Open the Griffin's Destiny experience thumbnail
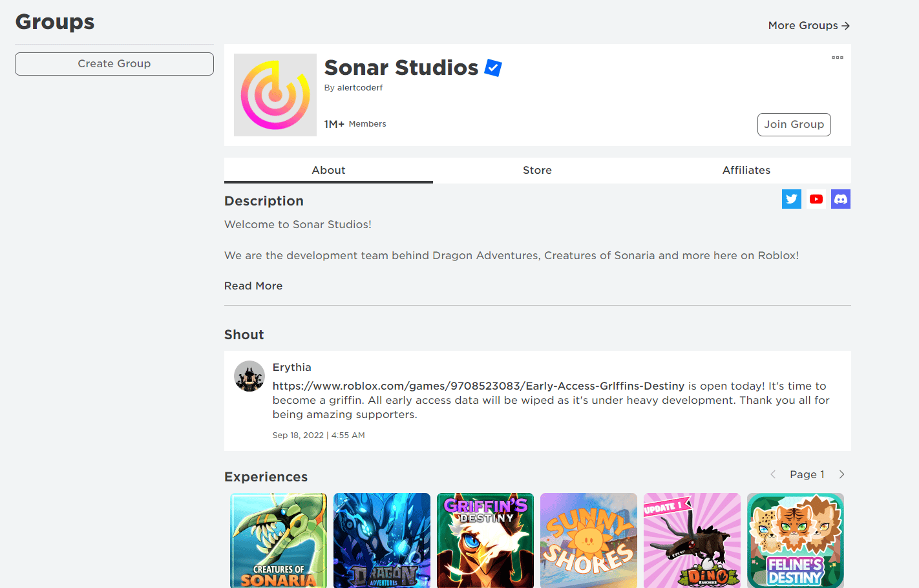 point(485,540)
